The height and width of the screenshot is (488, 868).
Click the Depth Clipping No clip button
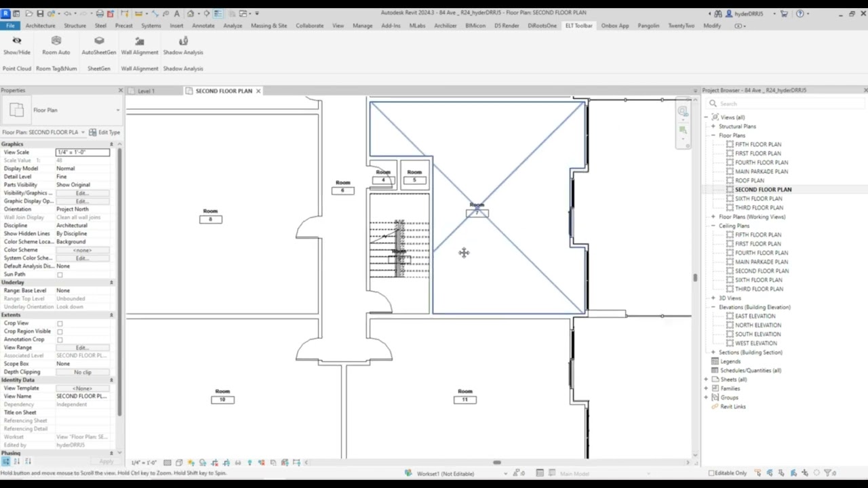pyautogui.click(x=82, y=372)
